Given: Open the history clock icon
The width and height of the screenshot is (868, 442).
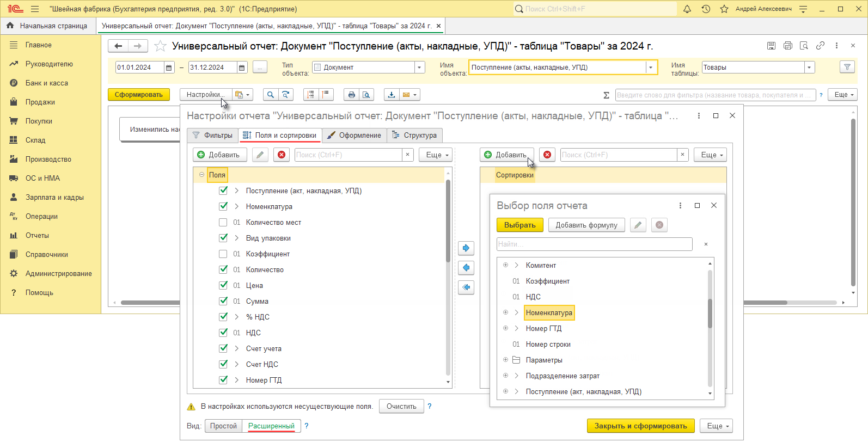Looking at the screenshot, I should pos(706,9).
